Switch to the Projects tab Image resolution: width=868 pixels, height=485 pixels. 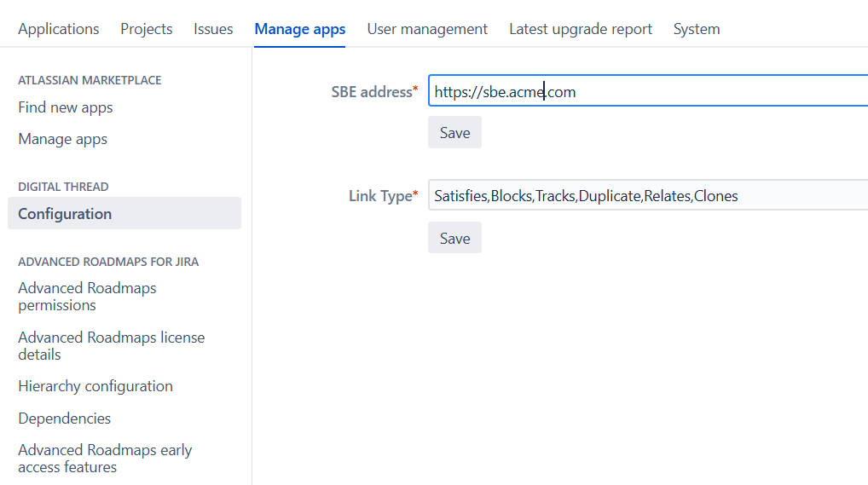146,29
